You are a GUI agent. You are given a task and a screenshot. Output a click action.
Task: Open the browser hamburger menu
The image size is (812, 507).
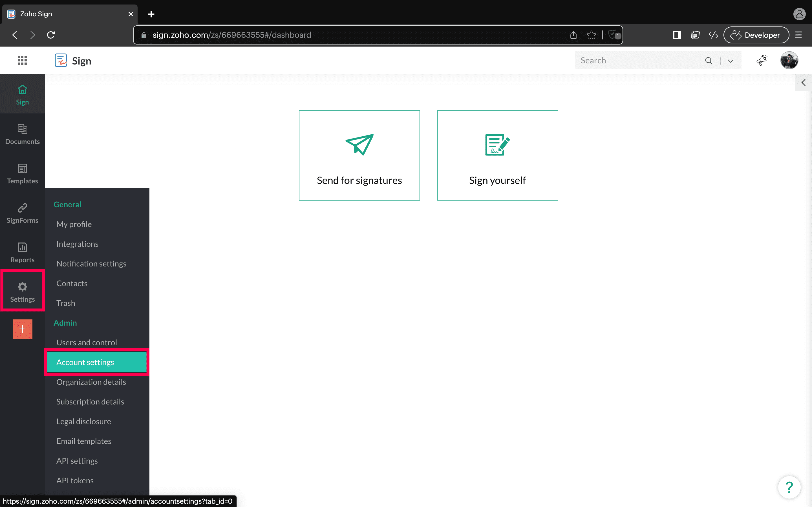(x=798, y=35)
